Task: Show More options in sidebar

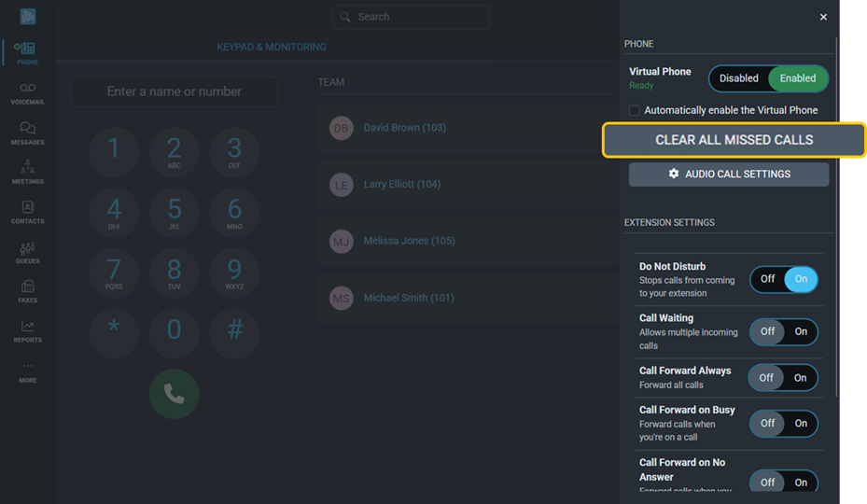Action: pyautogui.click(x=27, y=371)
